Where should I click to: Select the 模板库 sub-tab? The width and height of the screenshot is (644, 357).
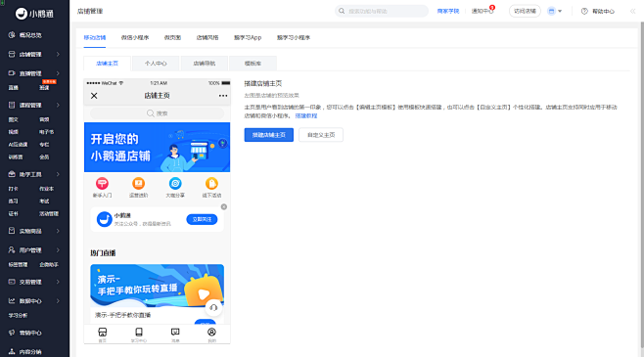pyautogui.click(x=253, y=64)
